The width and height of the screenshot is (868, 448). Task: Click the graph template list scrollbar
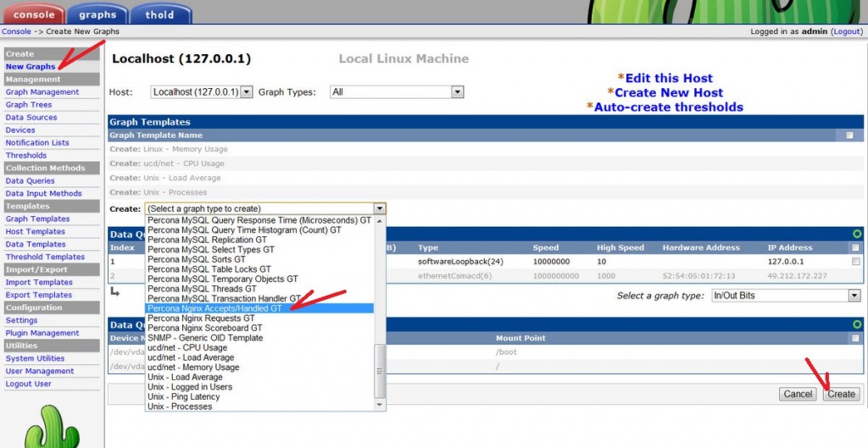380,373
